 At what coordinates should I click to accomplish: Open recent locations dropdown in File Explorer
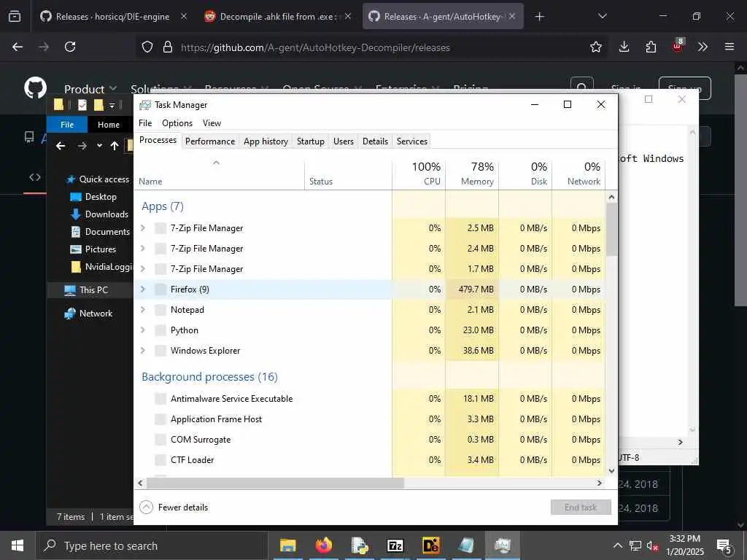[99, 146]
